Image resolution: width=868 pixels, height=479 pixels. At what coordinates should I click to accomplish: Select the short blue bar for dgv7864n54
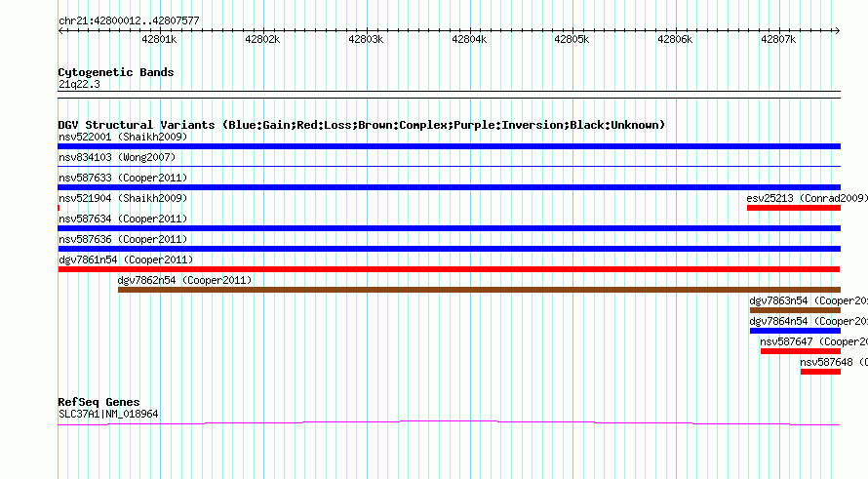795,331
